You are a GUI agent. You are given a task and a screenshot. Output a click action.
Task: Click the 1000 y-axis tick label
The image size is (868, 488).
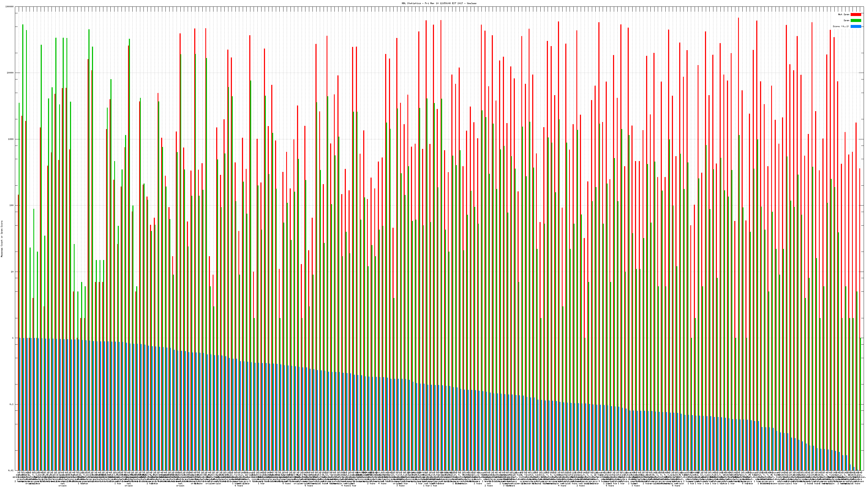click(x=11, y=139)
